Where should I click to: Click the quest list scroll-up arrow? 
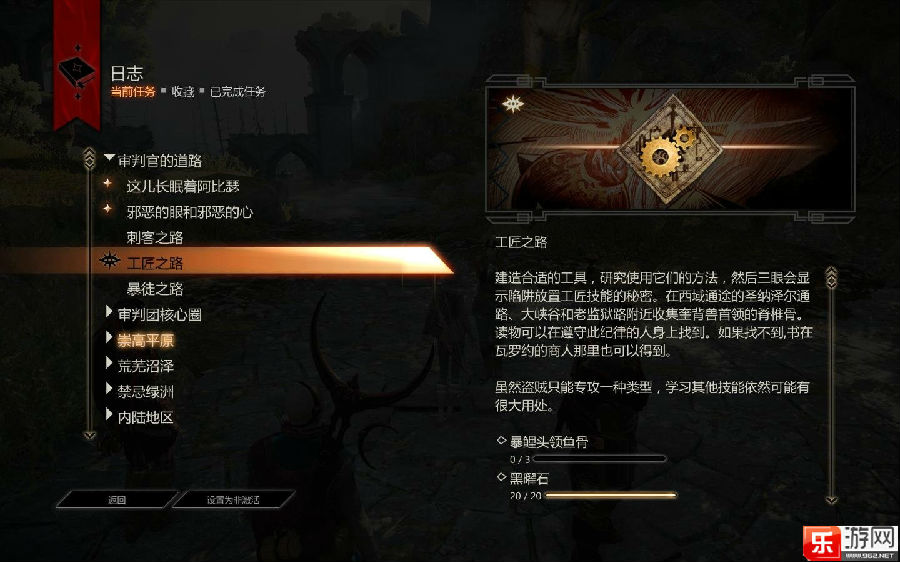tap(89, 158)
